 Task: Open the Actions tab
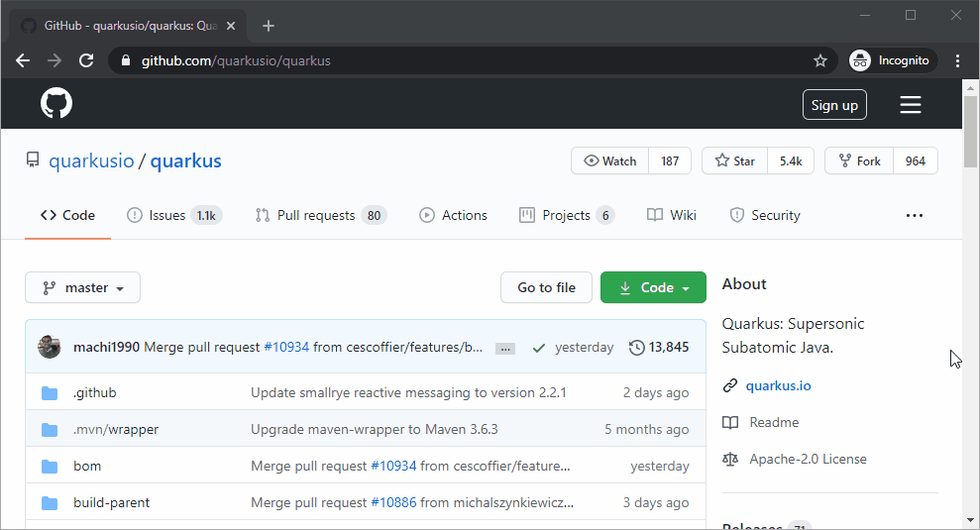pos(453,216)
